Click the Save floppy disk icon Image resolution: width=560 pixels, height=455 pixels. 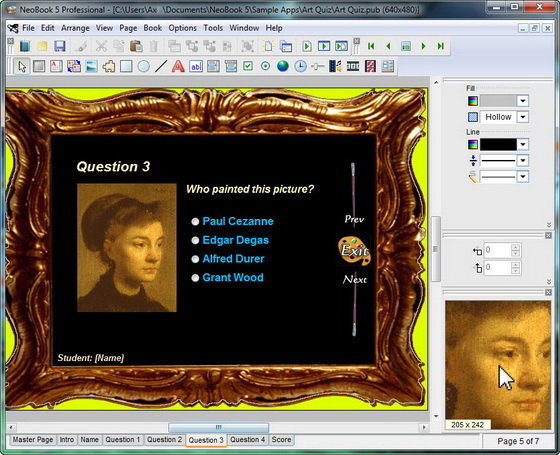pyautogui.click(x=60, y=46)
